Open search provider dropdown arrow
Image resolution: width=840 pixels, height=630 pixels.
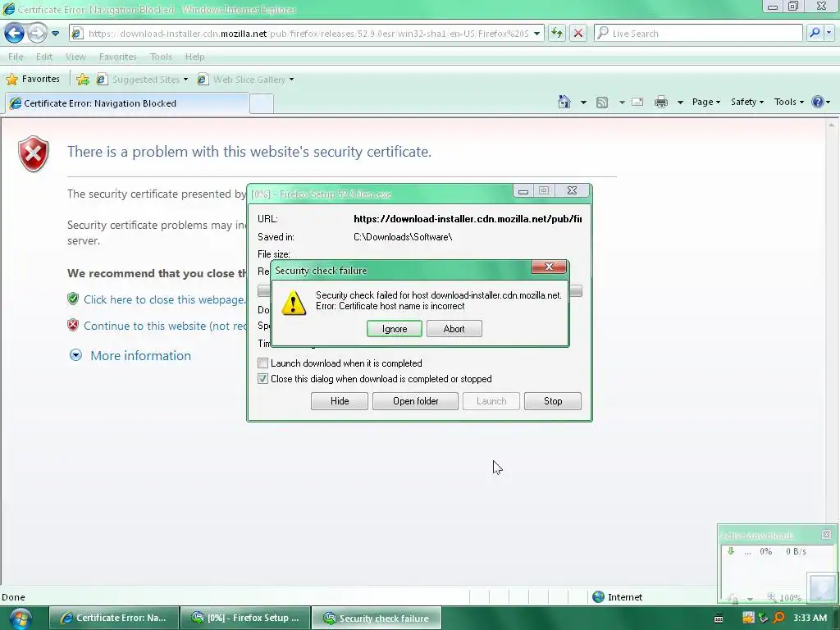pyautogui.click(x=829, y=33)
